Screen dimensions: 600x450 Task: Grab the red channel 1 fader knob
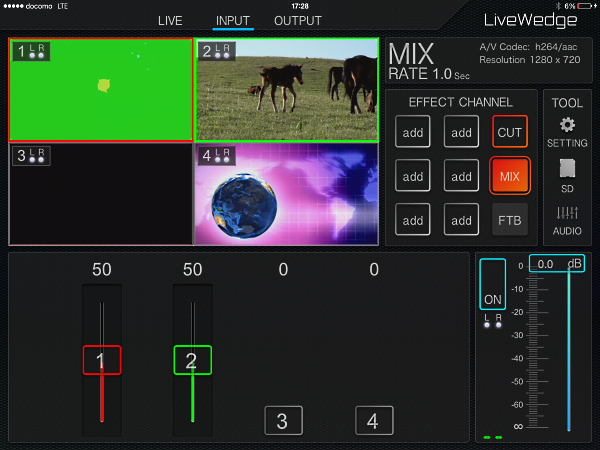tap(102, 360)
